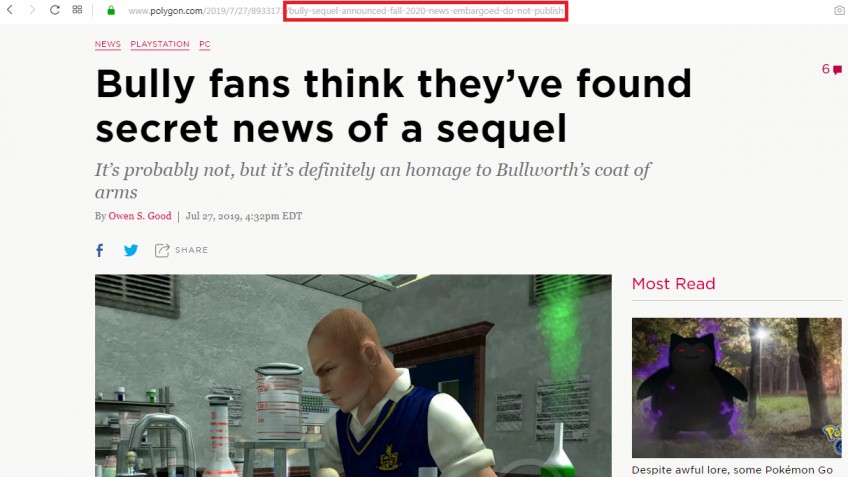Viewport: 848px width, 477px height.
Task: Share article via Facebook icon
Action: coord(100,250)
